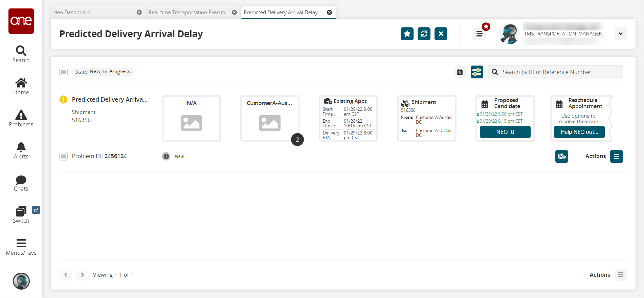The image size is (644, 298).
Task: Go to the next page of results
Action: point(82,275)
